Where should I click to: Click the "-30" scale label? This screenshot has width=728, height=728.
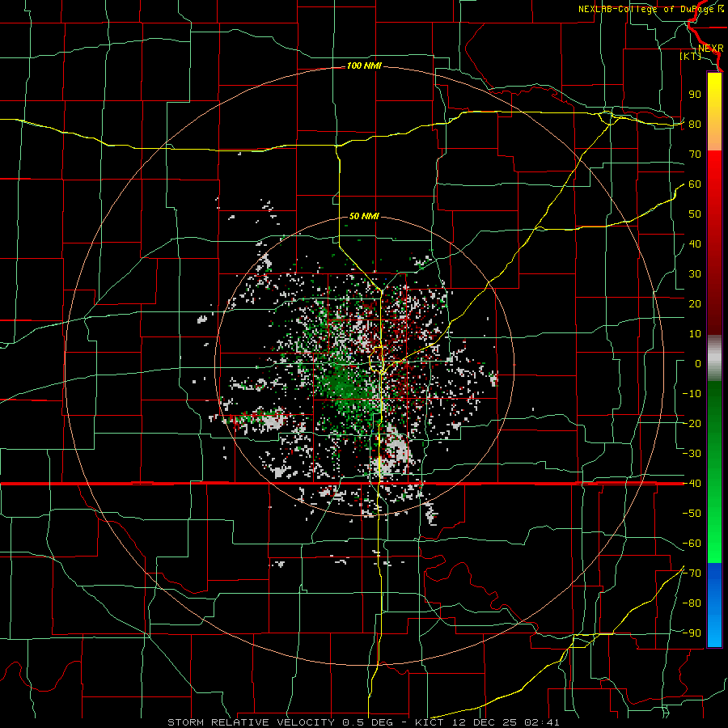pos(692,454)
